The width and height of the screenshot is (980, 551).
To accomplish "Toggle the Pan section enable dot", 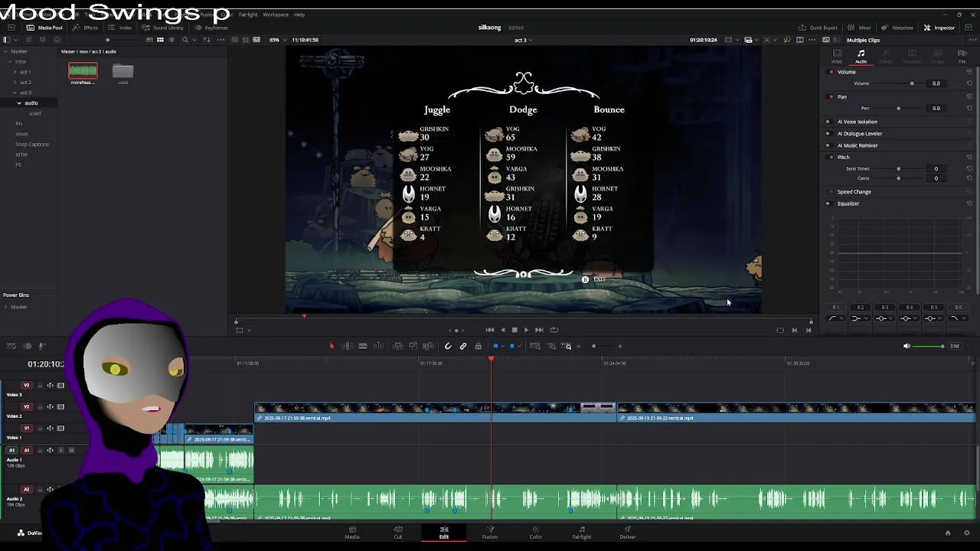I will 831,97.
